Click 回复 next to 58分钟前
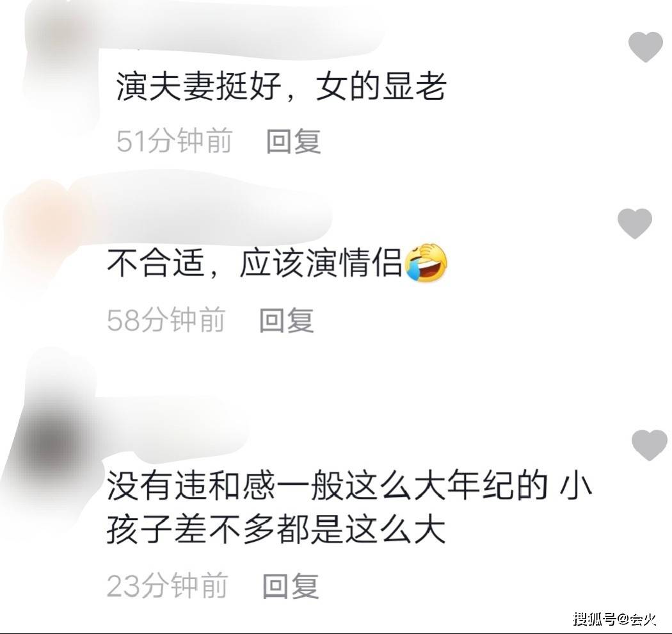The height and width of the screenshot is (634, 672). point(286,320)
